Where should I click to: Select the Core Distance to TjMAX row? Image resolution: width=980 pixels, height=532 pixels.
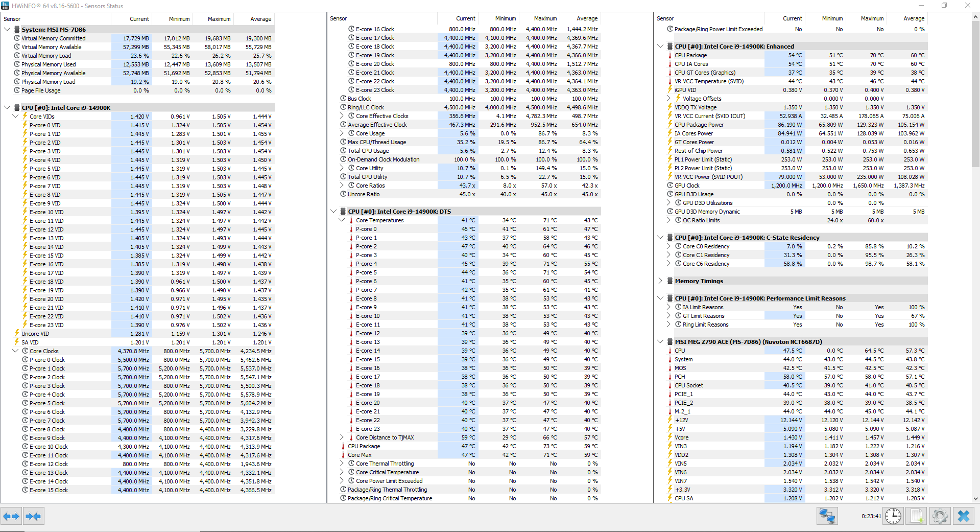point(385,437)
